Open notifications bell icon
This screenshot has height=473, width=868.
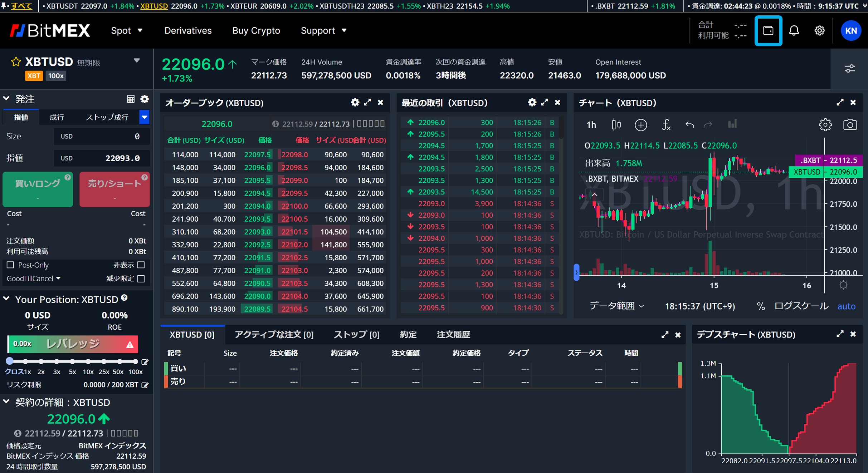[x=794, y=31]
